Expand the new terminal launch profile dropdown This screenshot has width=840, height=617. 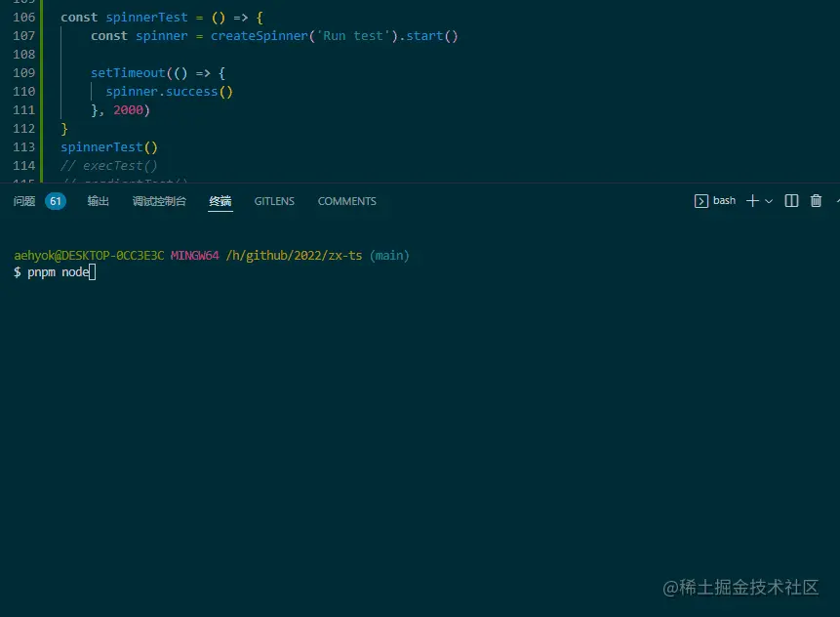769,201
